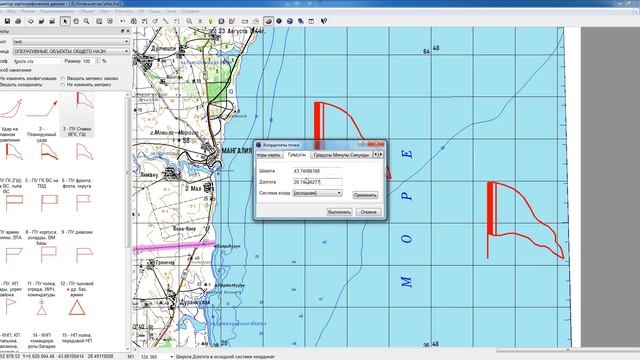Image resolution: width=640 pixels, height=360 pixels.
Task: Enable 'Не изменять метрику' checkbox
Action: [63, 85]
